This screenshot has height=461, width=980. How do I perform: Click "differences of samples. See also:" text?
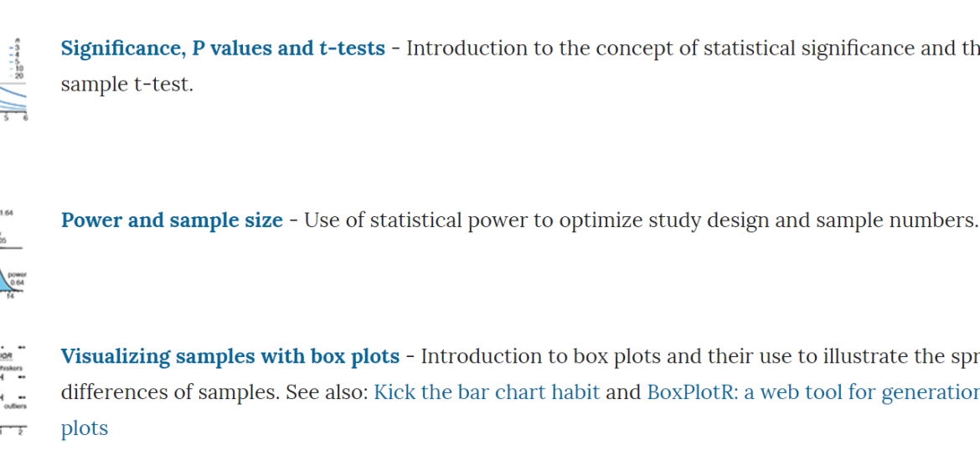point(214,392)
